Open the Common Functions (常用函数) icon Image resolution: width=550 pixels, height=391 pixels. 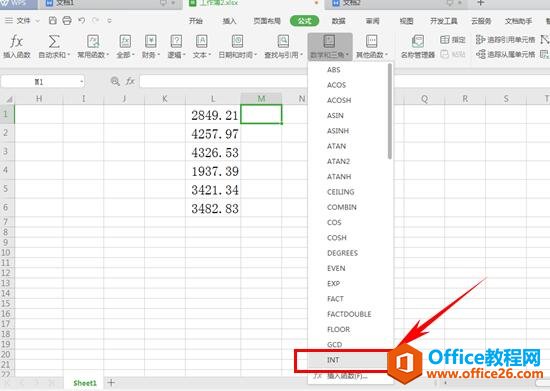click(93, 41)
